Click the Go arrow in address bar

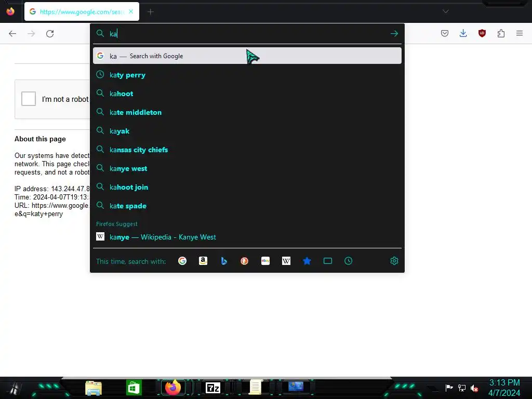pyautogui.click(x=394, y=34)
